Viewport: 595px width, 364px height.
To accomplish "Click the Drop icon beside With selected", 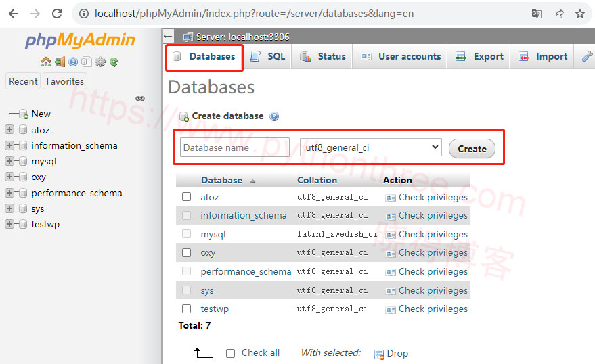I will click(379, 354).
